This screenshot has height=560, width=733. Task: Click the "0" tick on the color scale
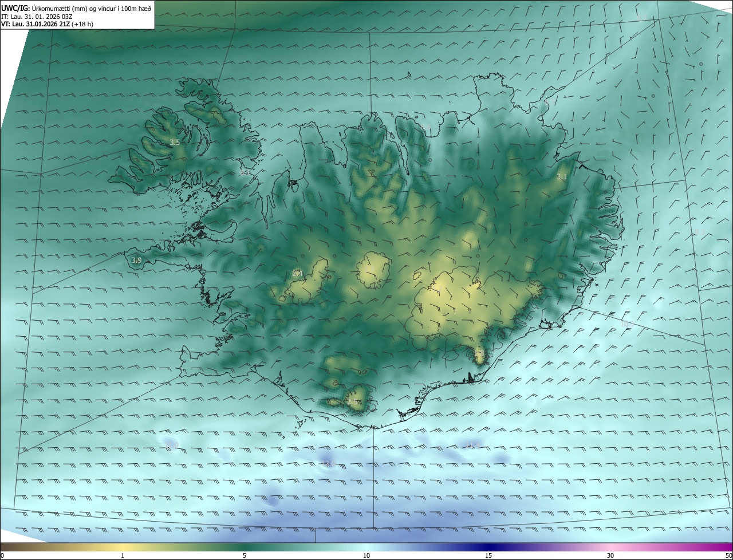(x=2, y=555)
